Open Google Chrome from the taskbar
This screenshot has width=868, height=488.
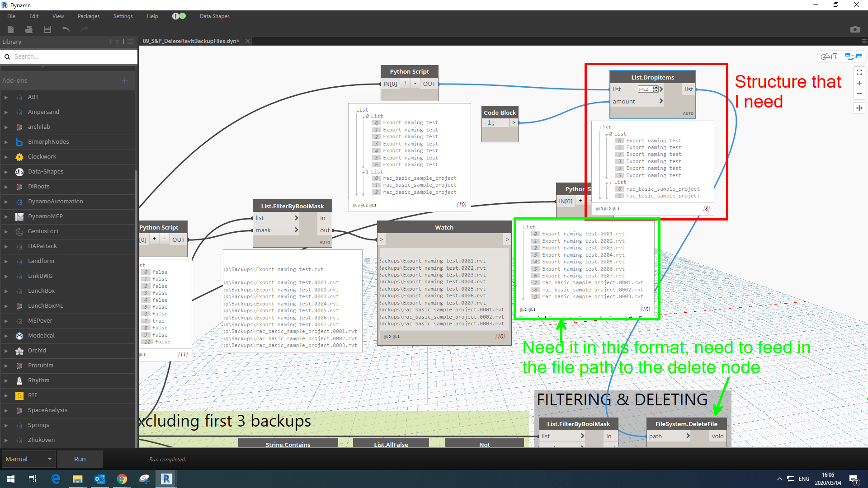(x=122, y=479)
